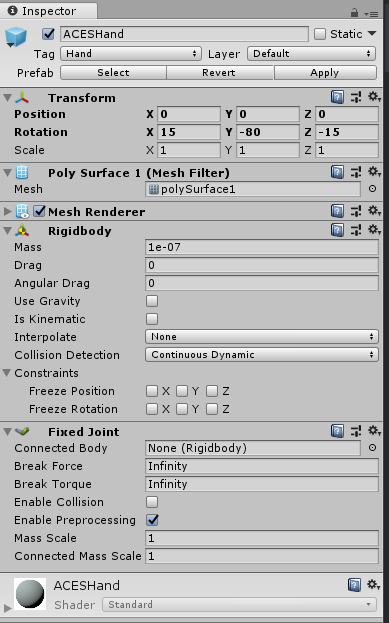Open Rigidbody help reference icon
The width and height of the screenshot is (389, 623).
pyautogui.click(x=337, y=230)
